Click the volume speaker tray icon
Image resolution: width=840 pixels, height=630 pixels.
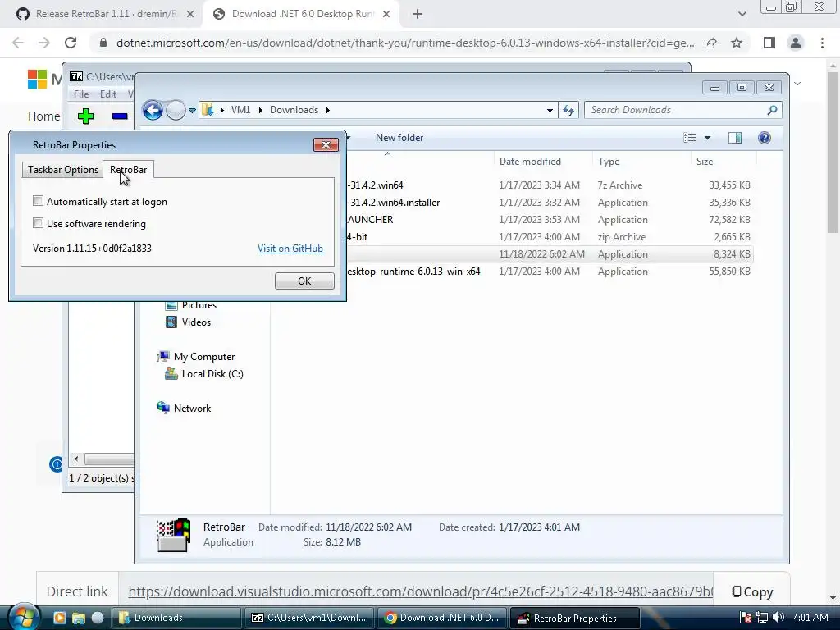pos(778,617)
